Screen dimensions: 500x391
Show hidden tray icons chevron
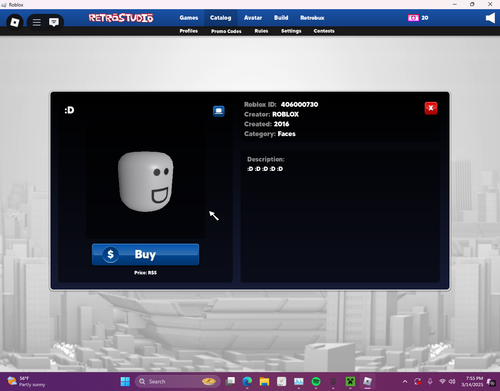(x=405, y=381)
